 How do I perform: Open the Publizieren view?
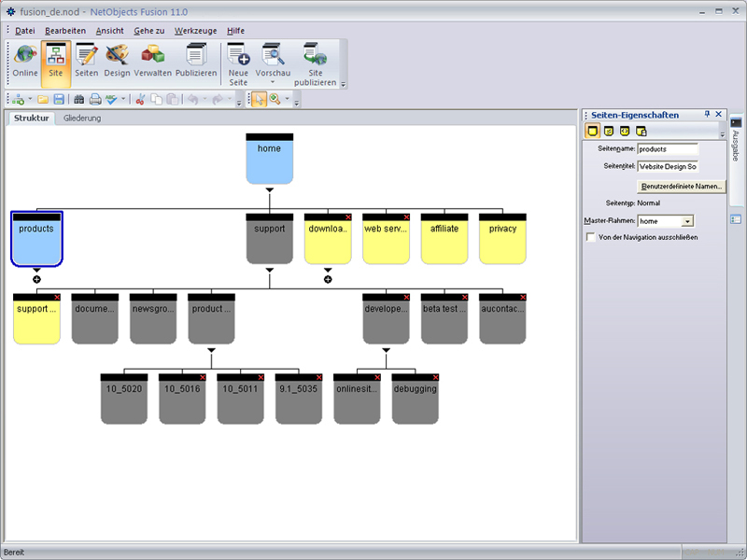coord(196,61)
